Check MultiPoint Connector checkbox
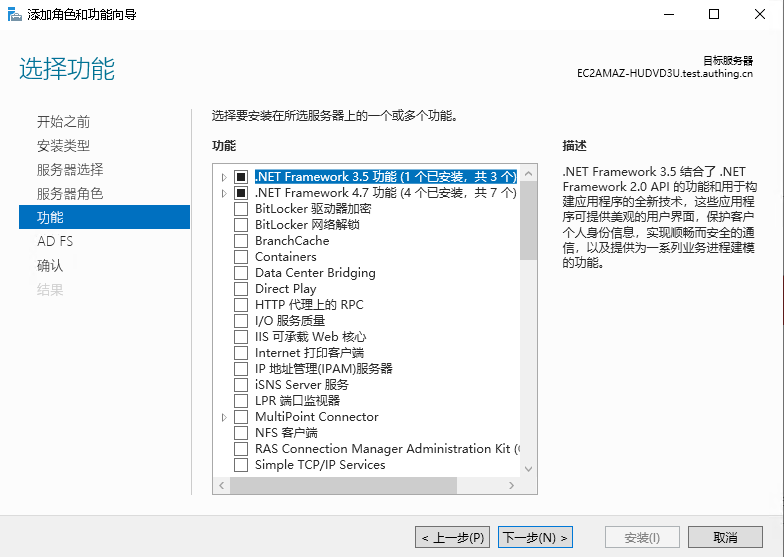This screenshot has width=784, height=557. pos(241,417)
